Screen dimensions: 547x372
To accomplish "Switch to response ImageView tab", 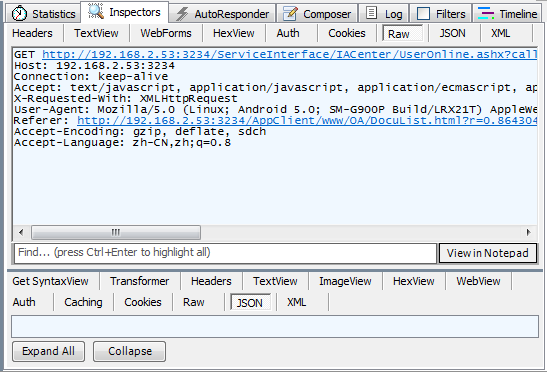I will click(345, 281).
